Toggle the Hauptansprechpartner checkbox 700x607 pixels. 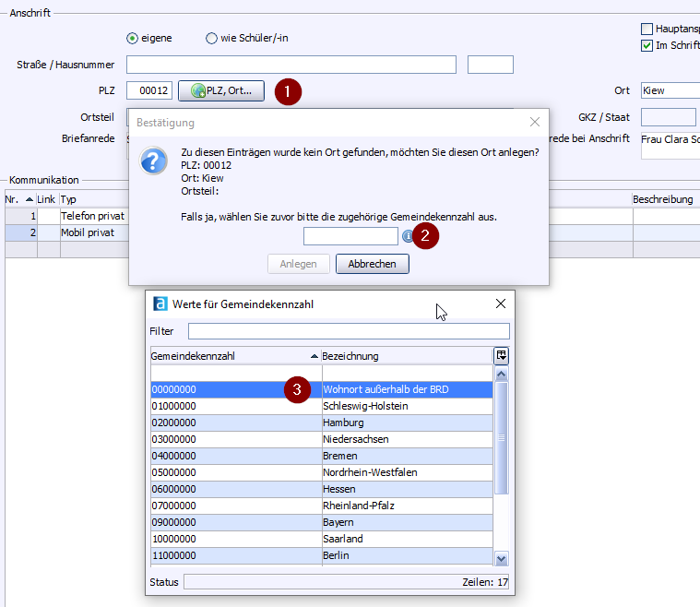[647, 30]
